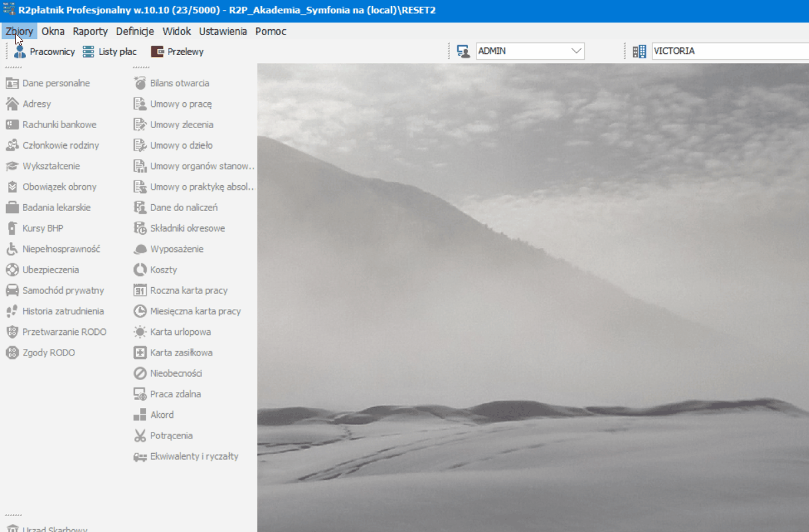Open Karta urlopowa
Screen dimensions: 809x532
pos(173,332)
